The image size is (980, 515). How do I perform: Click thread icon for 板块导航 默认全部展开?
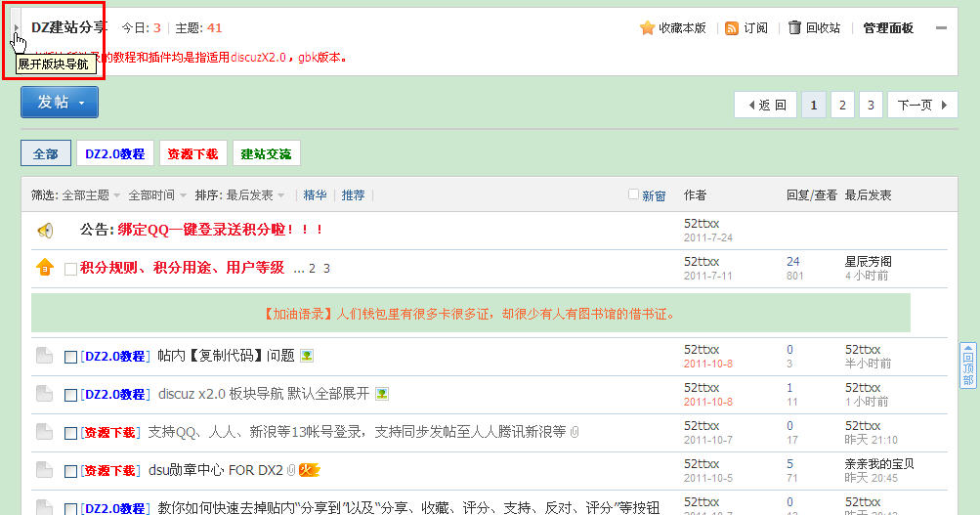(x=44, y=394)
